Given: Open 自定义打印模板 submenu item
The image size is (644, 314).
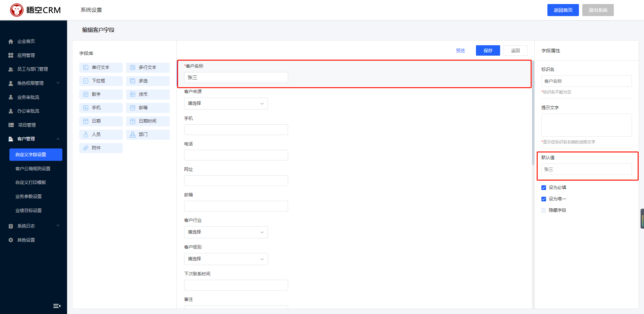Looking at the screenshot, I should (x=31, y=182).
